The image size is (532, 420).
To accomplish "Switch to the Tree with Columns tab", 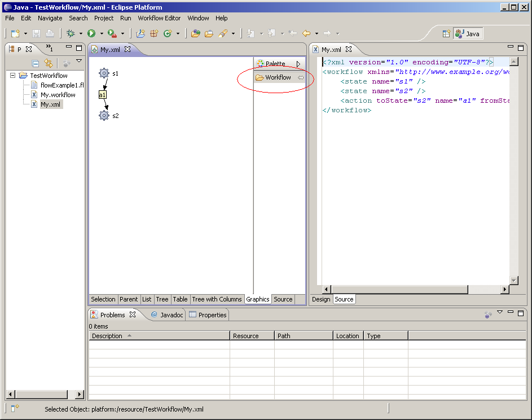I will 217,299.
